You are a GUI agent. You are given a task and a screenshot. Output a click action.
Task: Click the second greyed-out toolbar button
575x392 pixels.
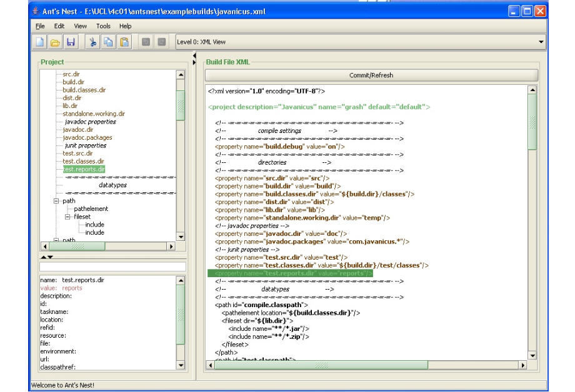(x=161, y=42)
